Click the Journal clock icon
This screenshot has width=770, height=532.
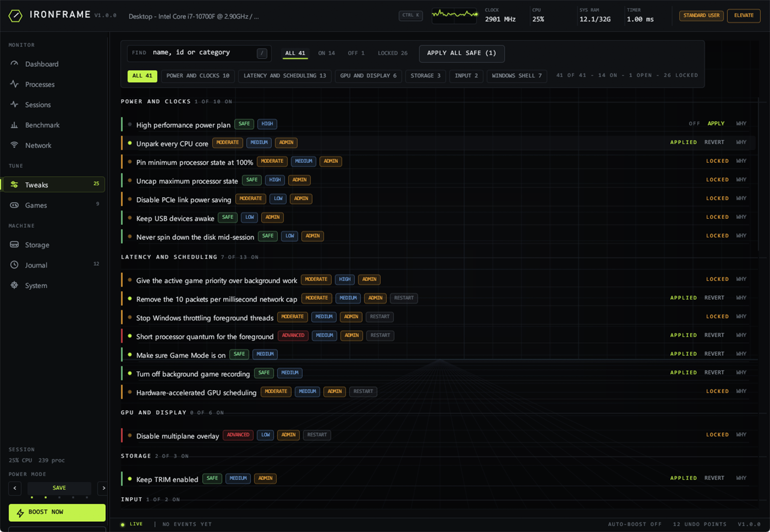point(14,265)
